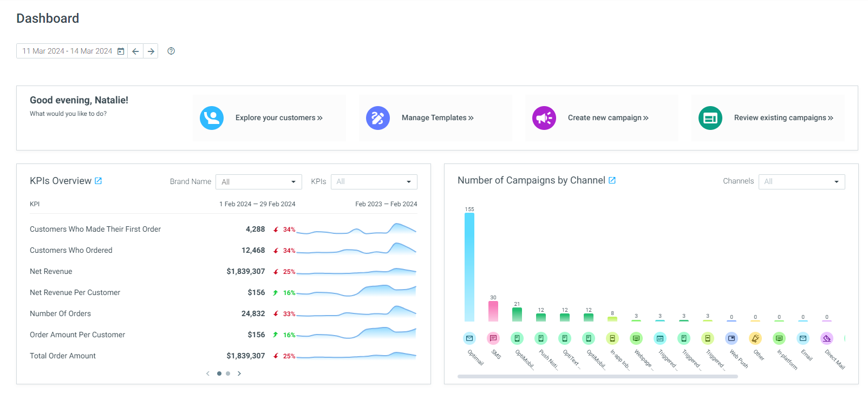This screenshot has height=393, width=868.
Task: Show next KPI page chevron
Action: point(239,374)
